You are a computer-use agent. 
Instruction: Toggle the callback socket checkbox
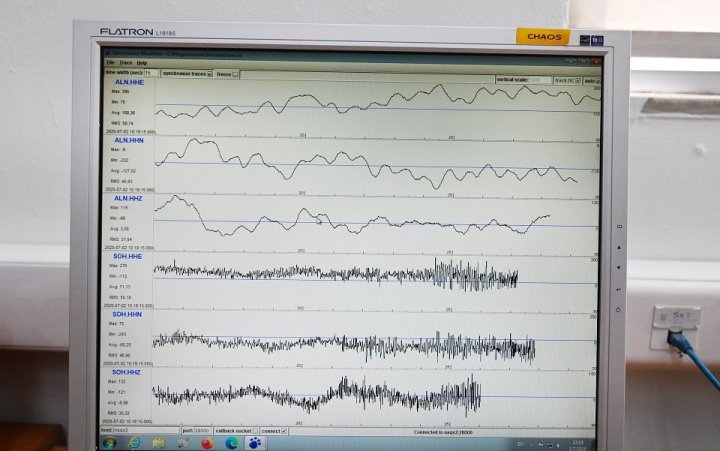(x=255, y=431)
